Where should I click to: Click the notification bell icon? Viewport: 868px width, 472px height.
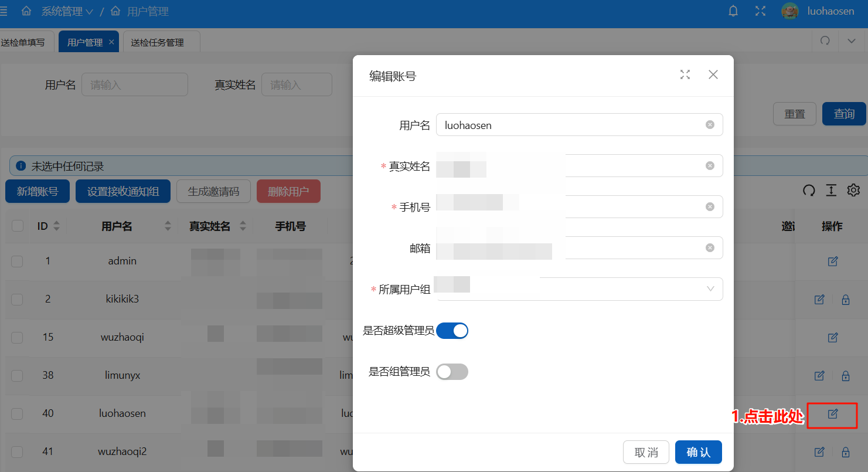pyautogui.click(x=733, y=11)
